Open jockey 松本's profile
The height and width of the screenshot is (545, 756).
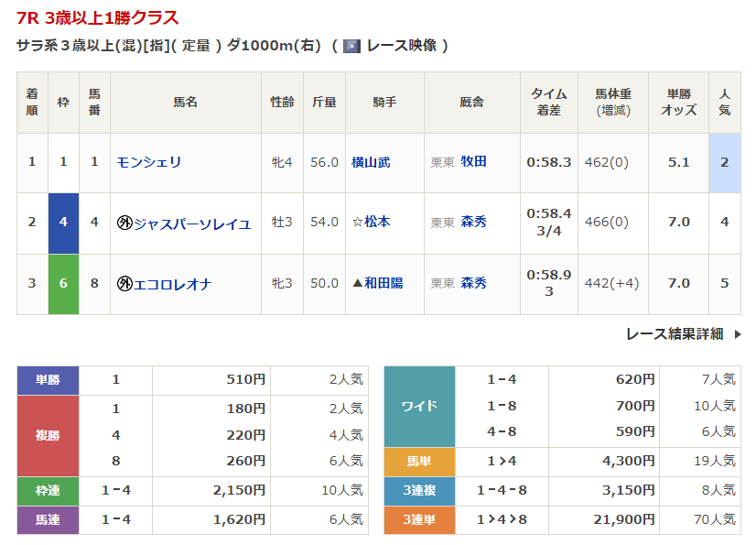pyautogui.click(x=377, y=222)
